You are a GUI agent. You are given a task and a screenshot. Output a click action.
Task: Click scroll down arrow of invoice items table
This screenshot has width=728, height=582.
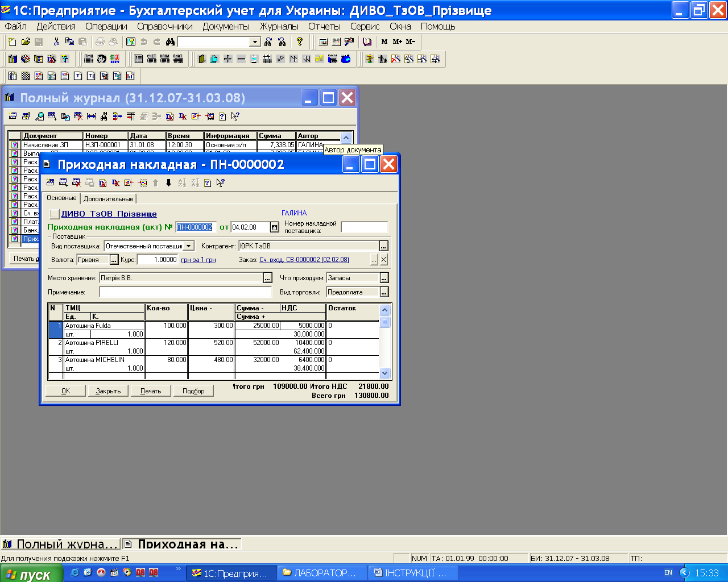coord(384,373)
